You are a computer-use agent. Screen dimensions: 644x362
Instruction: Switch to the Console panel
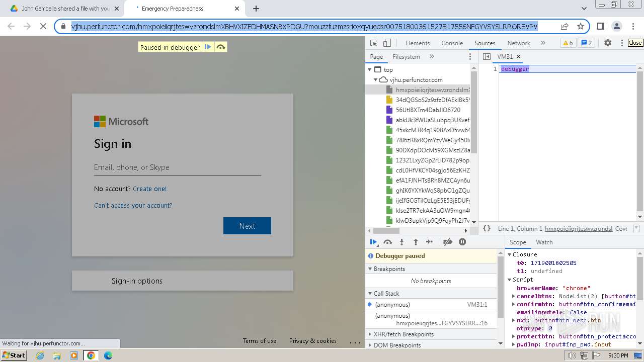coord(452,43)
